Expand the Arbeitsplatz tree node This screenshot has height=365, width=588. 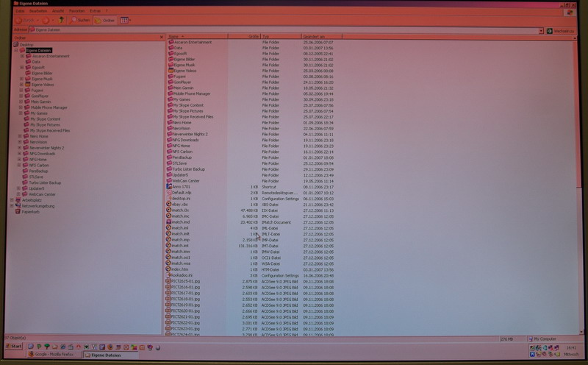[x=12, y=199]
